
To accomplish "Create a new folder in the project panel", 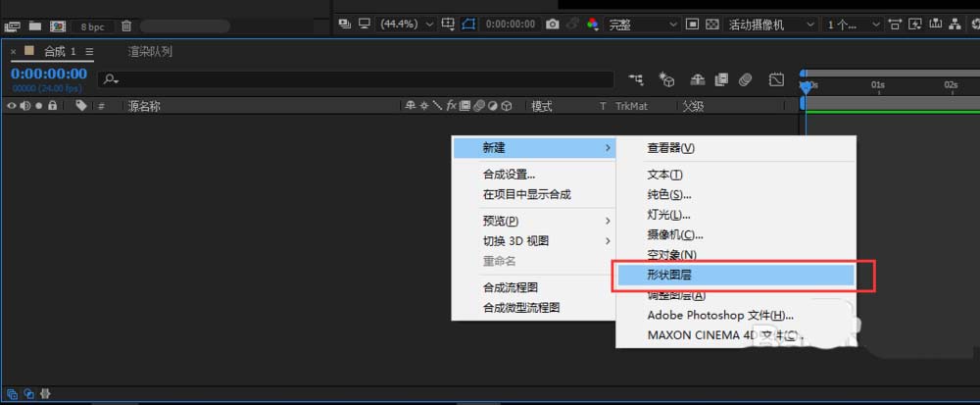I will pyautogui.click(x=35, y=26).
